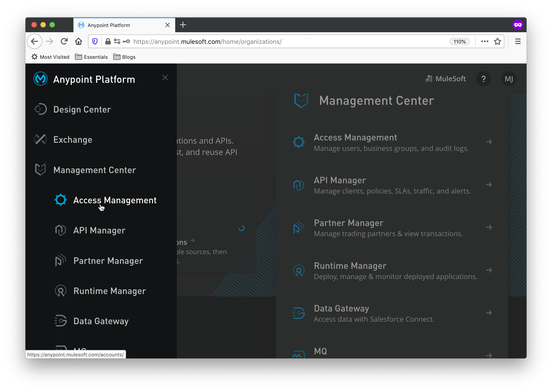This screenshot has height=392, width=552.
Task: Click the Design Center icon in sidebar
Action: tap(41, 109)
